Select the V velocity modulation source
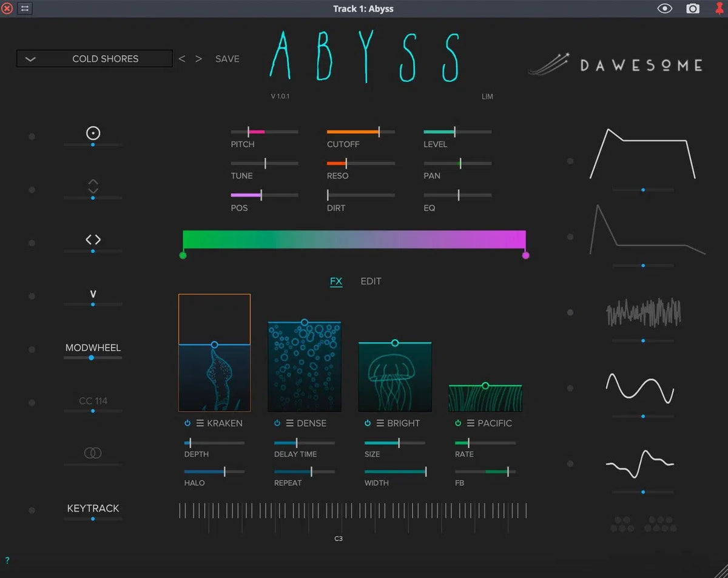This screenshot has height=578, width=728. 93,295
